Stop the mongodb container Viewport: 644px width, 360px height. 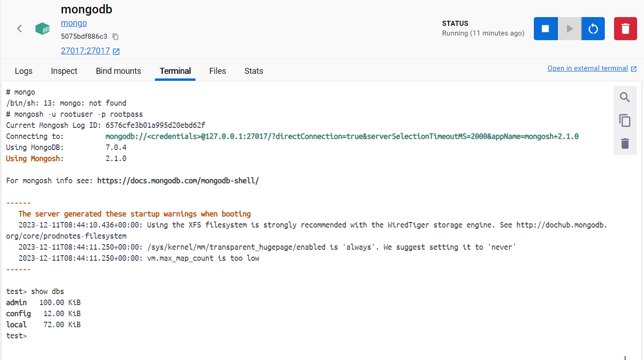(x=545, y=29)
